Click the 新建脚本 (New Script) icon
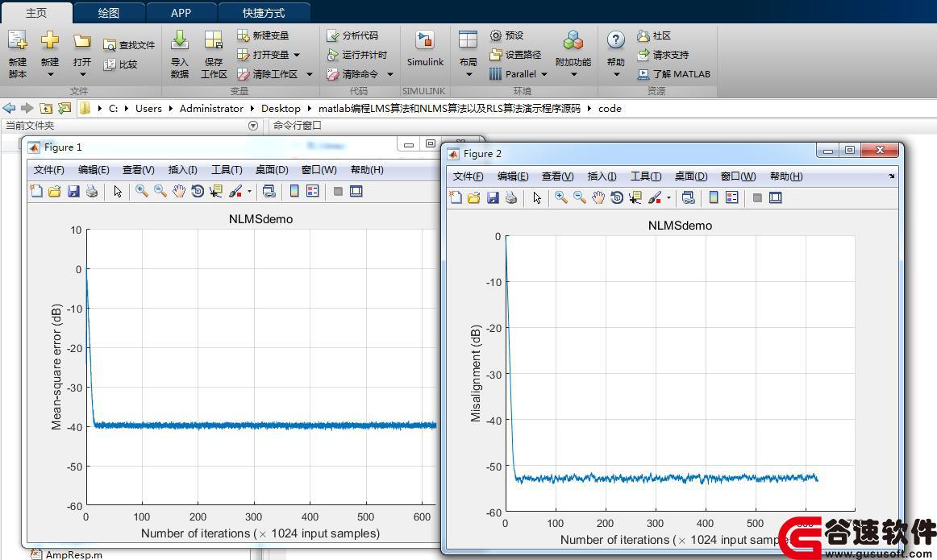937x560 pixels. 17,40
